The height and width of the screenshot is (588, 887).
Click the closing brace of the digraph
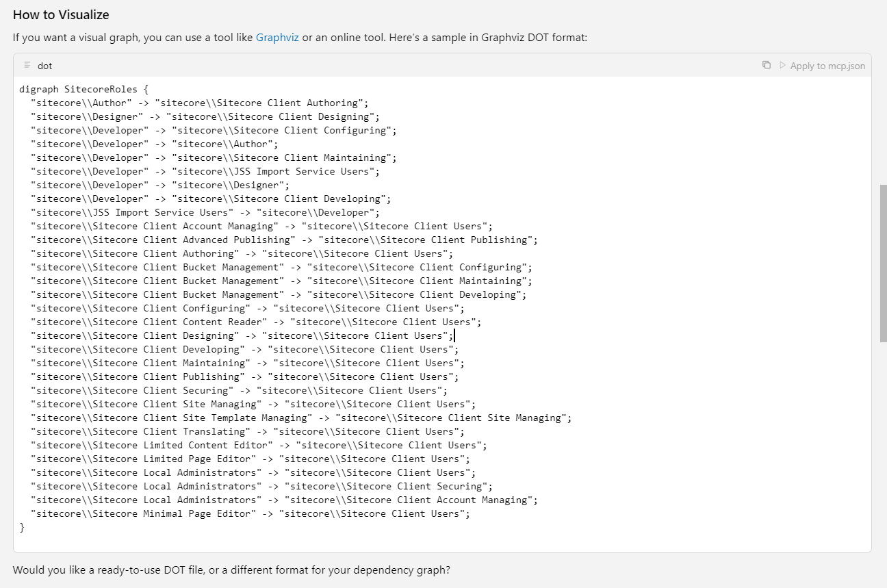[22, 527]
